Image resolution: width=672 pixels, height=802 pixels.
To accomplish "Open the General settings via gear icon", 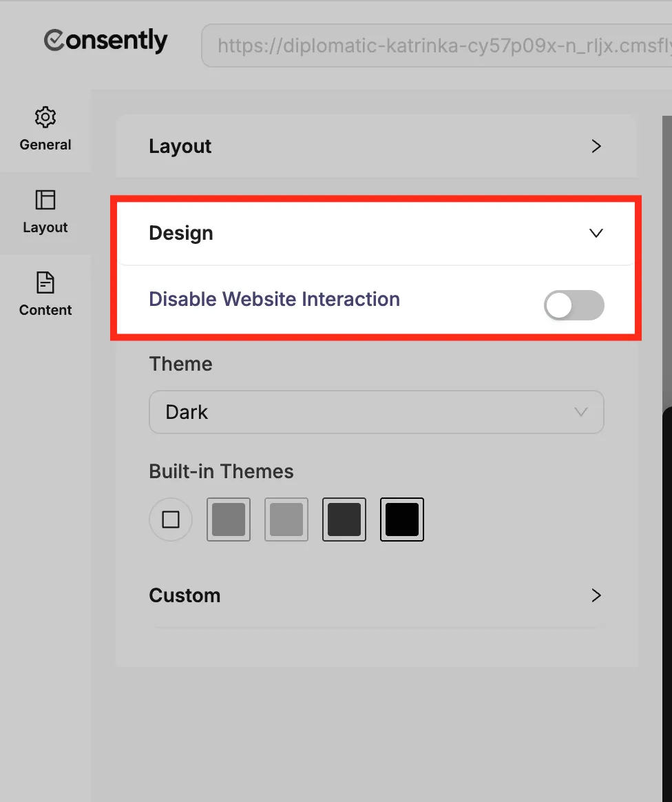I will click(x=45, y=117).
